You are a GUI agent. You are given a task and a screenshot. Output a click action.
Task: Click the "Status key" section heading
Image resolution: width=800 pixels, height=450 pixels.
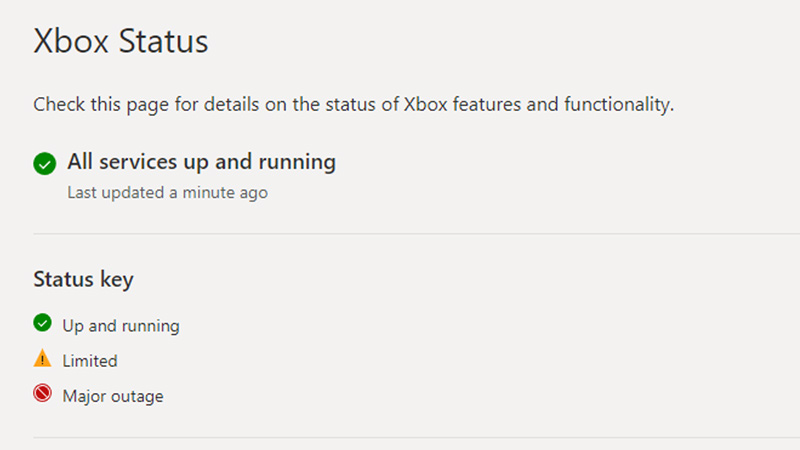(x=83, y=279)
